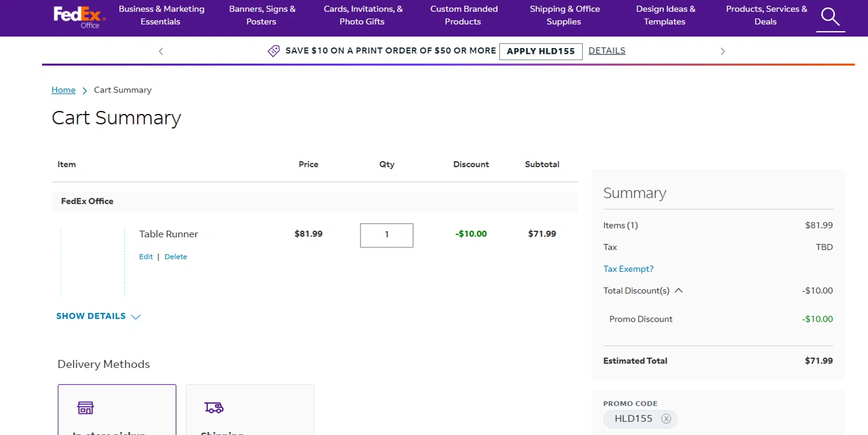Go to previous promo banner arrow

tap(161, 51)
